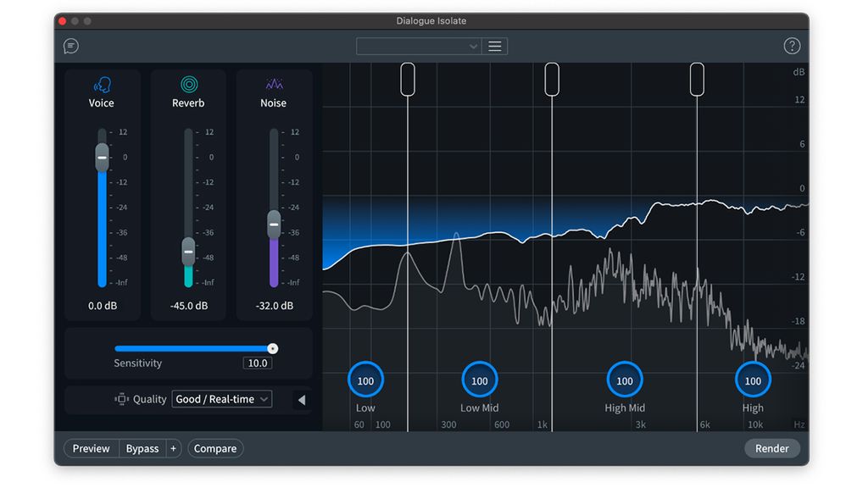The width and height of the screenshot is (868, 488).
Task: Click the Sensitivity slider handle
Action: (273, 347)
